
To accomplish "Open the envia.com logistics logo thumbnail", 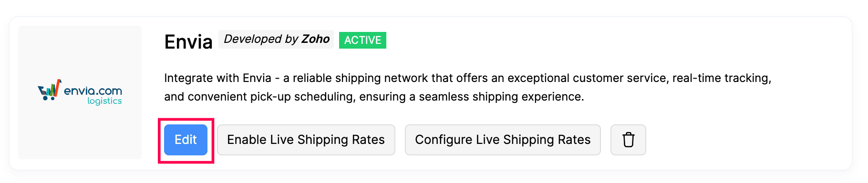I will click(80, 92).
